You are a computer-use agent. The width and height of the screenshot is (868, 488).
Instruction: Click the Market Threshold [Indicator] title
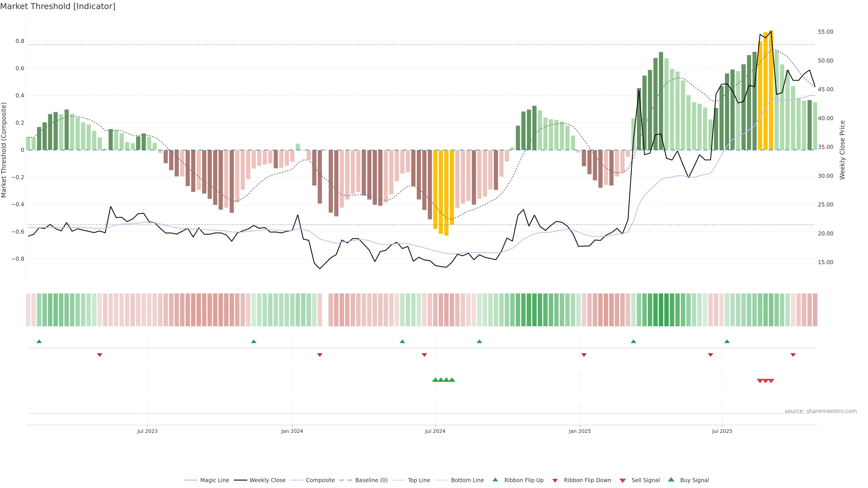(x=58, y=6)
